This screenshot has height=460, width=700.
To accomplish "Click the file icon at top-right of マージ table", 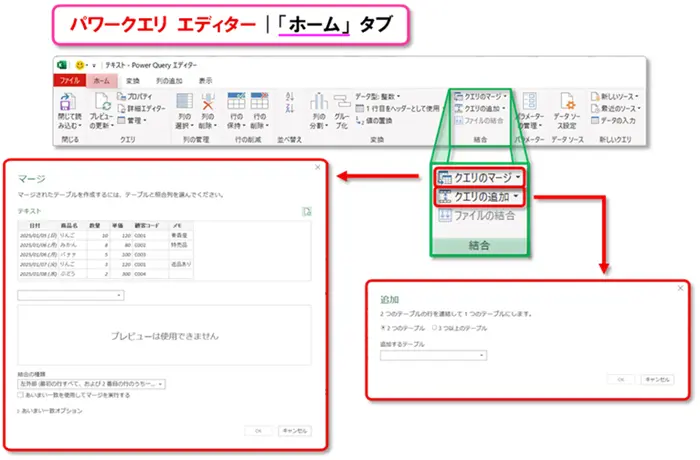I will [x=307, y=211].
